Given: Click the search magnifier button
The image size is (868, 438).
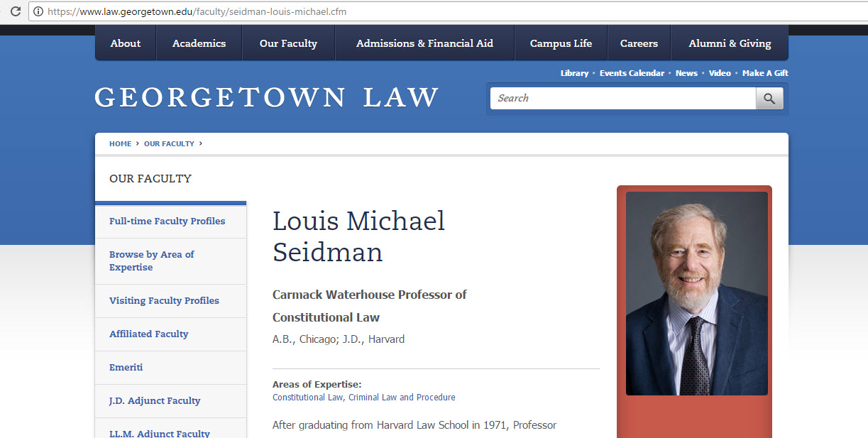Looking at the screenshot, I should (769, 99).
